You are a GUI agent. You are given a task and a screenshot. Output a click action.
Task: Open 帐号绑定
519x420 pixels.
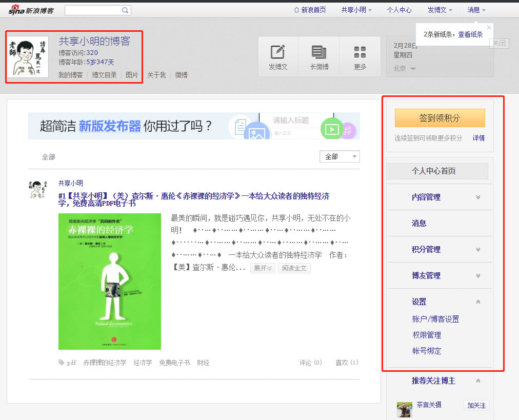[x=427, y=351]
